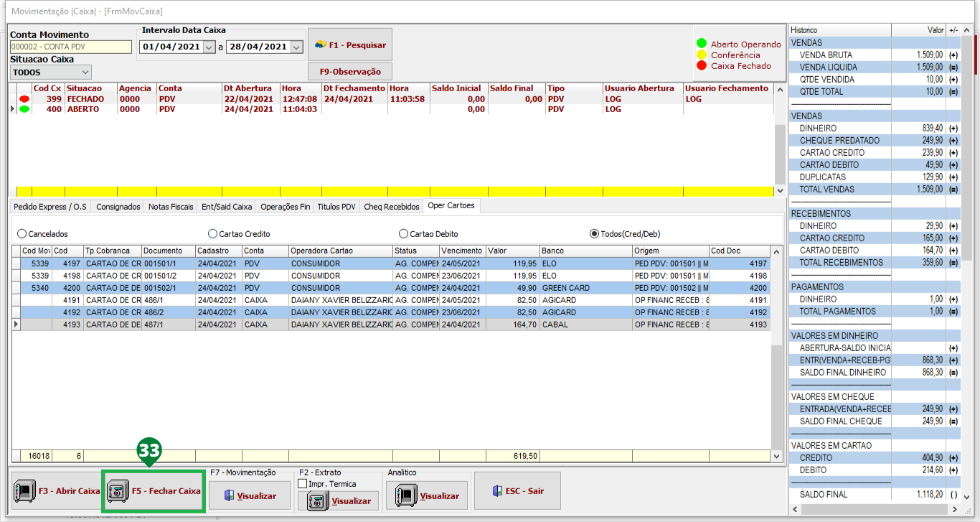
Task: Select the Cancelados radio button
Action: [x=22, y=234]
